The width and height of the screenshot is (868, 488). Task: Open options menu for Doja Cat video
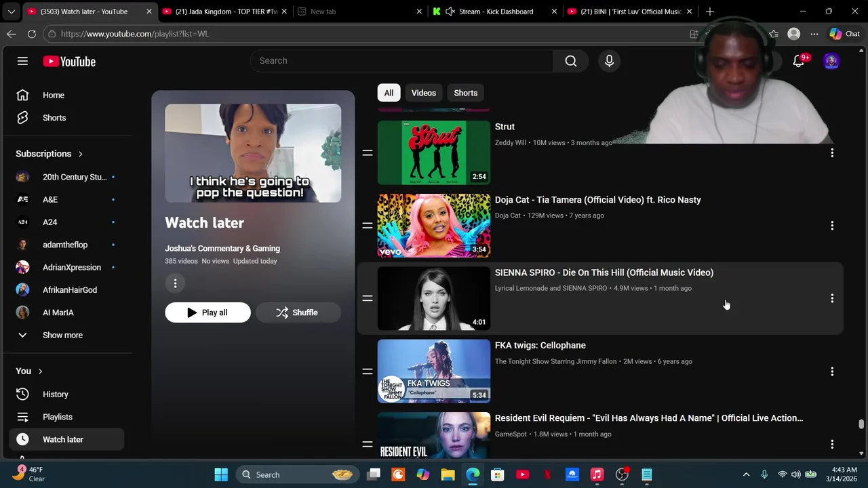point(832,225)
